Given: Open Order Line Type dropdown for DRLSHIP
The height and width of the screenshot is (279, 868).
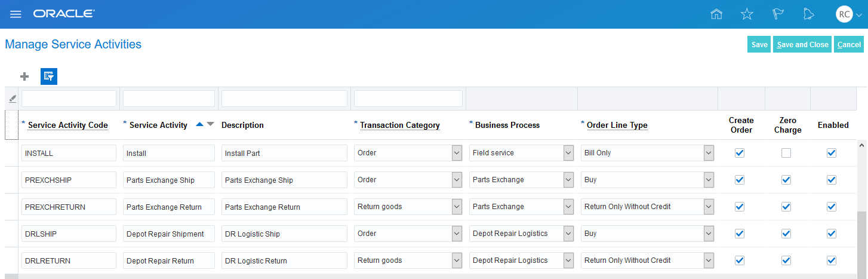Looking at the screenshot, I should click(x=709, y=234).
